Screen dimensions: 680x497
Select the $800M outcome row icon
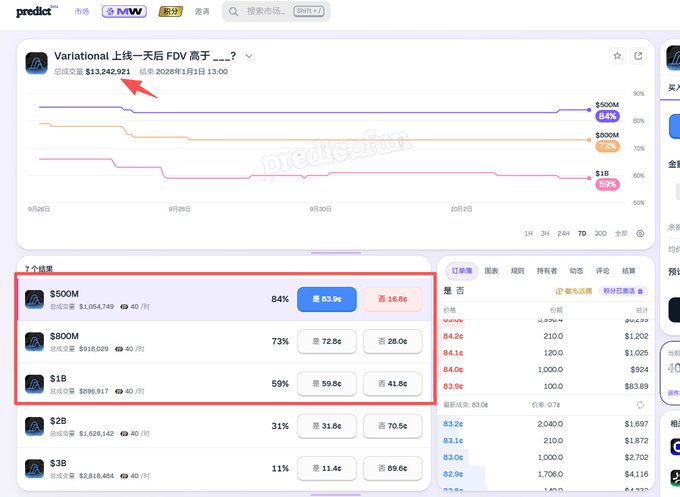34,342
